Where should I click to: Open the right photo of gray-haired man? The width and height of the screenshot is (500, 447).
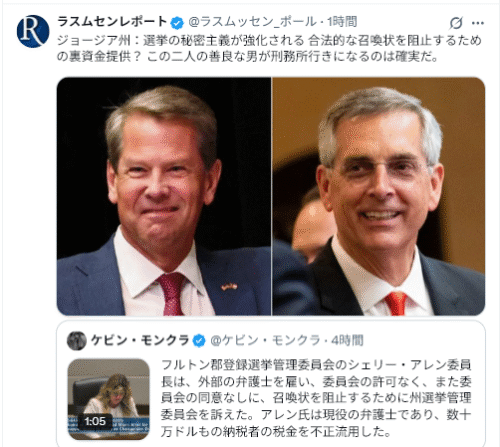(x=379, y=196)
